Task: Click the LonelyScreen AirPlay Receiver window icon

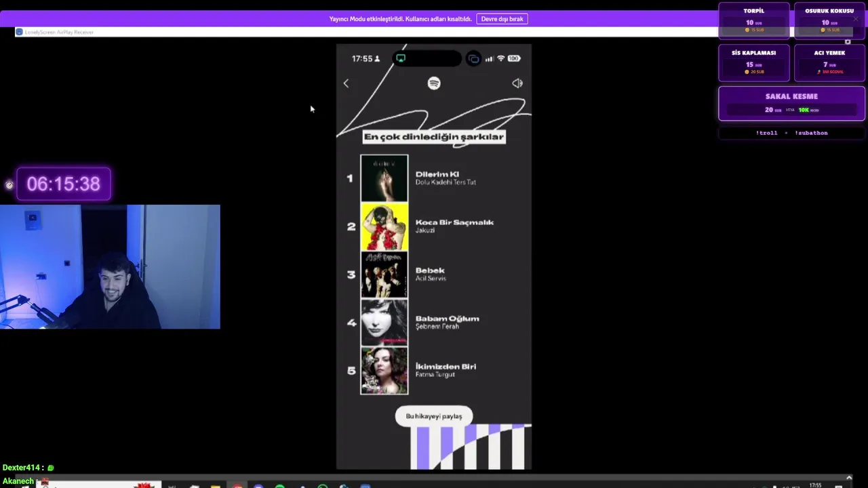Action: pyautogui.click(x=19, y=32)
